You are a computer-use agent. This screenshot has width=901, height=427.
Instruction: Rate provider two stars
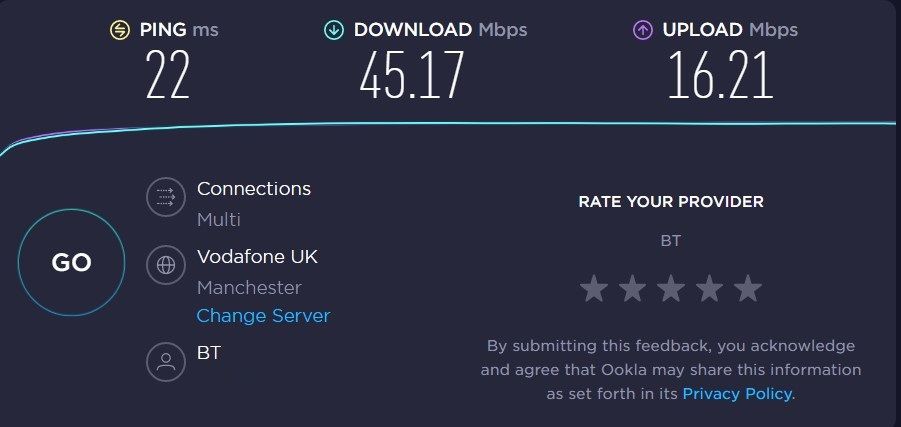point(632,290)
